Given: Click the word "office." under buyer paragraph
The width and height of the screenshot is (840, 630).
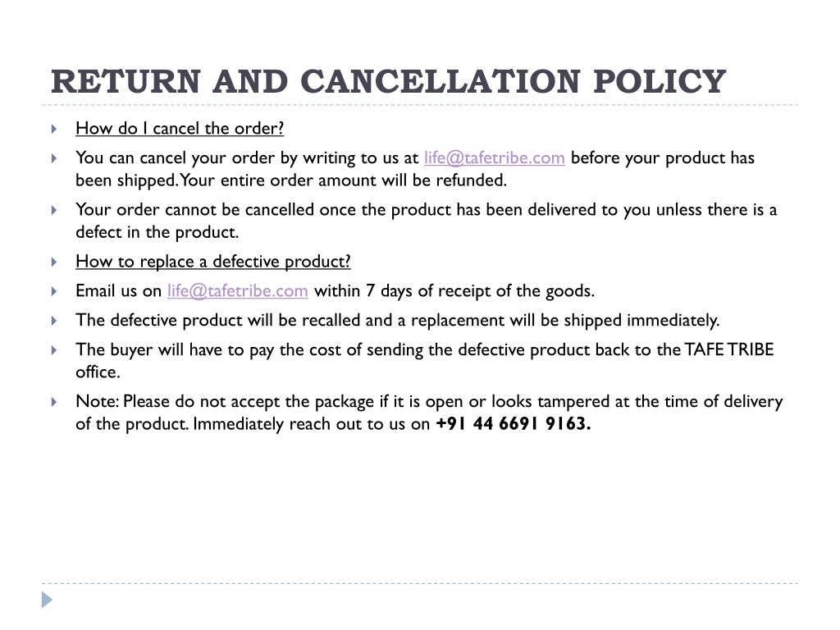Looking at the screenshot, I should pos(98,372).
